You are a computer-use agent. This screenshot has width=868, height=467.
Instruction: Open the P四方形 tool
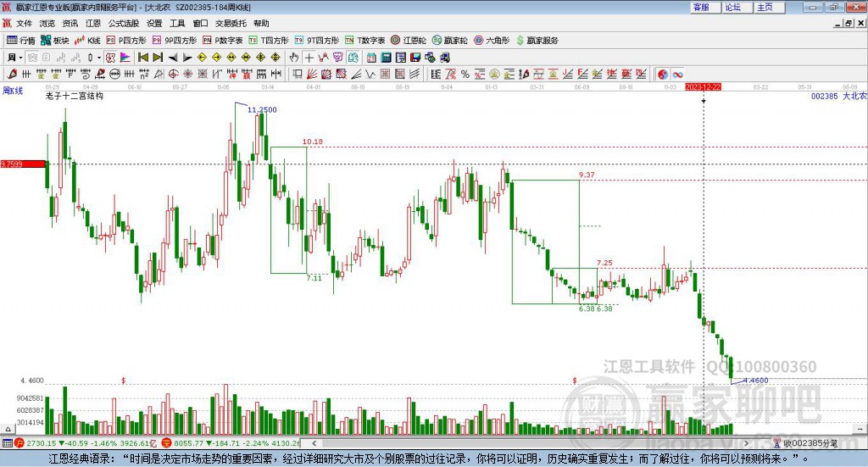click(x=126, y=41)
